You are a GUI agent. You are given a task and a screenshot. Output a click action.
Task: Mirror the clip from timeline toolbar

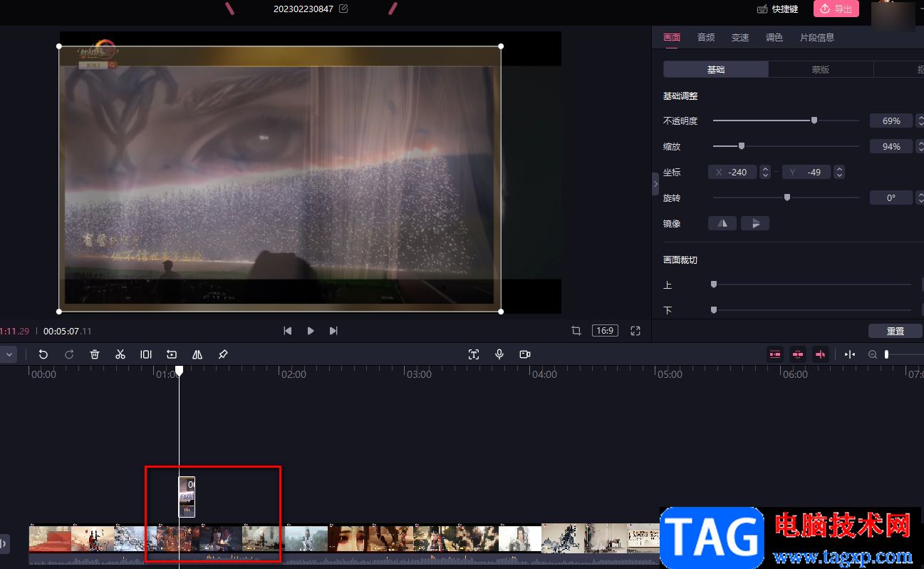(197, 354)
